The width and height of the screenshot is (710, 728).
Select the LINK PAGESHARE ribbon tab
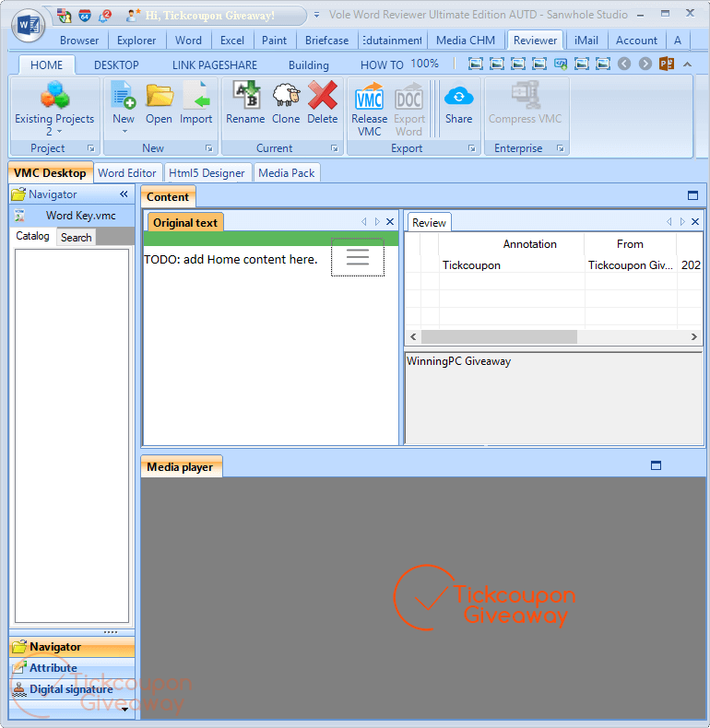pos(215,65)
